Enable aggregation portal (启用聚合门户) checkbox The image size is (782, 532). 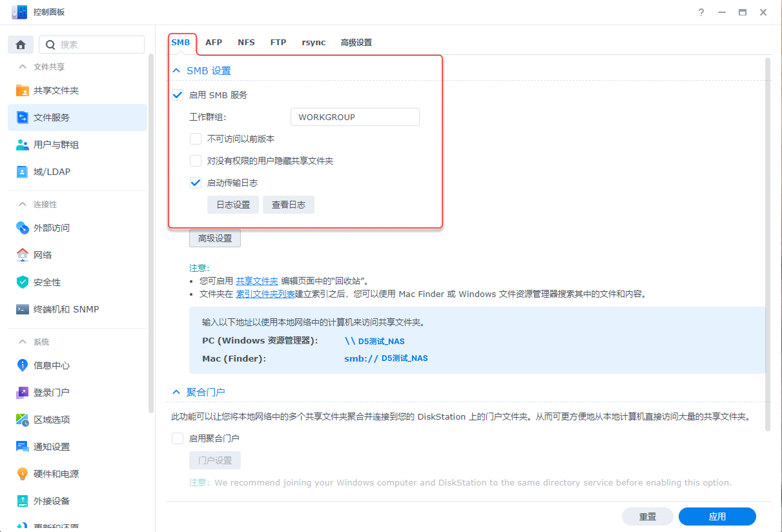tap(178, 438)
